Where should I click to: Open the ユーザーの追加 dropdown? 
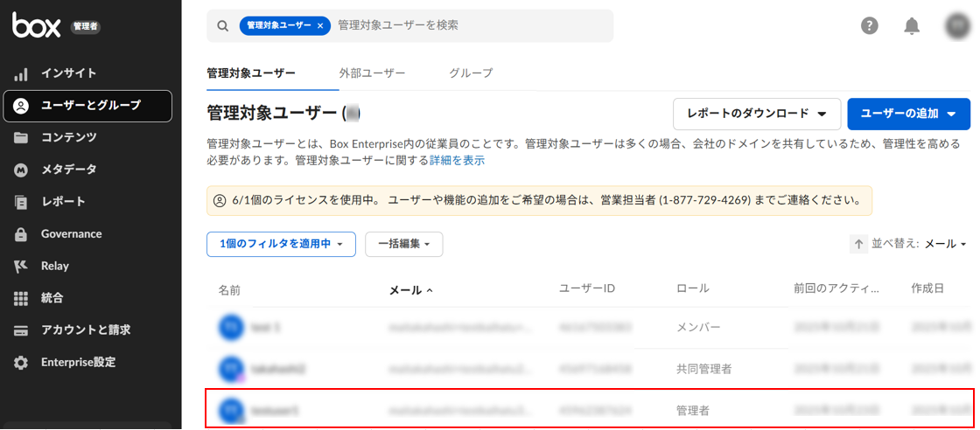(908, 114)
